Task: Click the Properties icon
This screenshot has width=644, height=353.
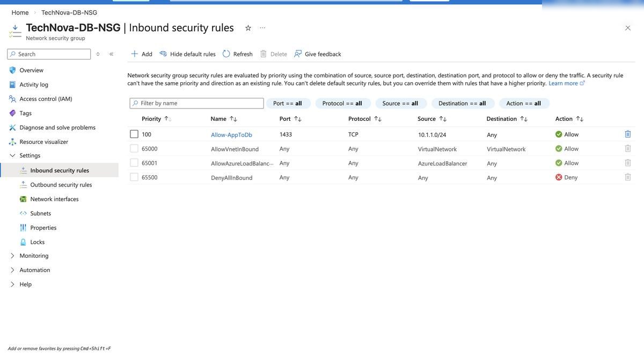Action: pyautogui.click(x=23, y=228)
